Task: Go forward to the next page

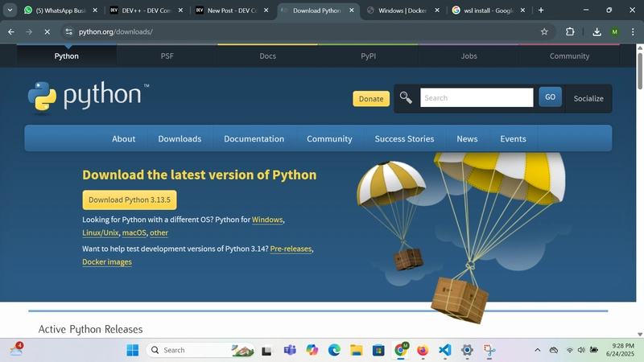Action: (29, 31)
